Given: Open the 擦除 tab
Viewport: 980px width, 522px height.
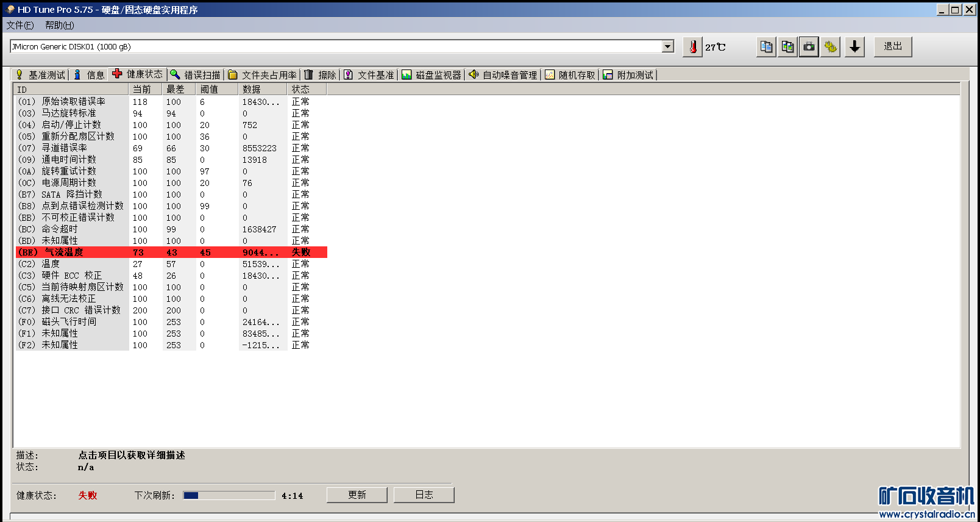Looking at the screenshot, I should coord(321,75).
